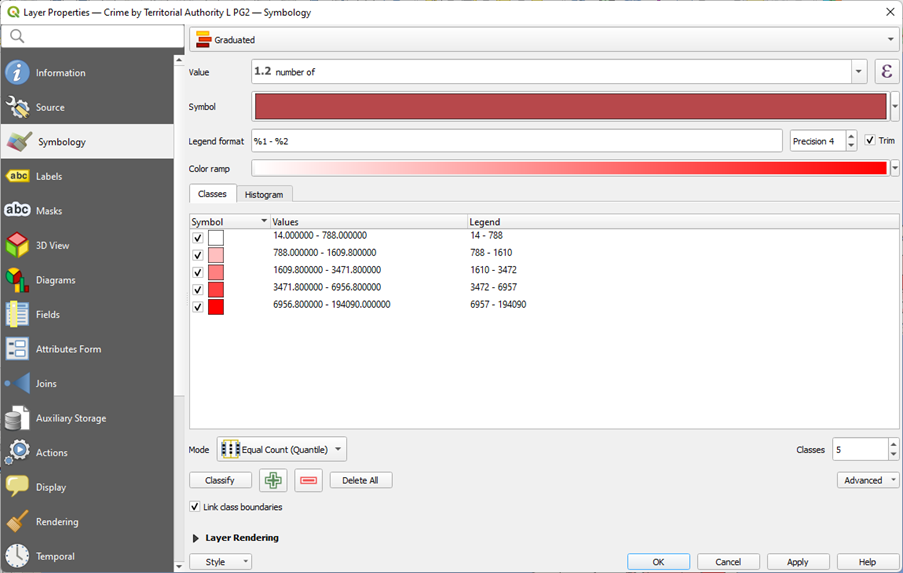The height and width of the screenshot is (573, 903).
Task: Uncheck the 6957 - 194090 class checkbox
Action: (x=198, y=307)
